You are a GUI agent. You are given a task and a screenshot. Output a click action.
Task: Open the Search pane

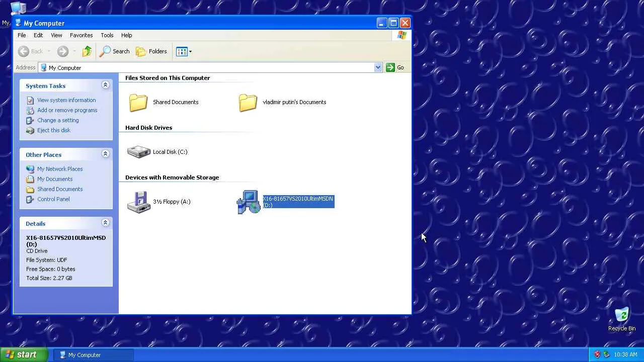click(x=115, y=51)
